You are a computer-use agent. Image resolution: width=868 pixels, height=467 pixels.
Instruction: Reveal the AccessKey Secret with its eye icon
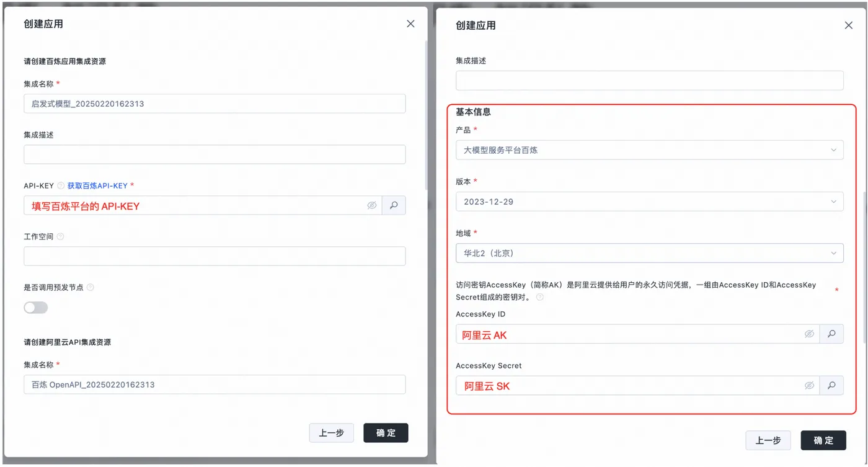(x=809, y=385)
